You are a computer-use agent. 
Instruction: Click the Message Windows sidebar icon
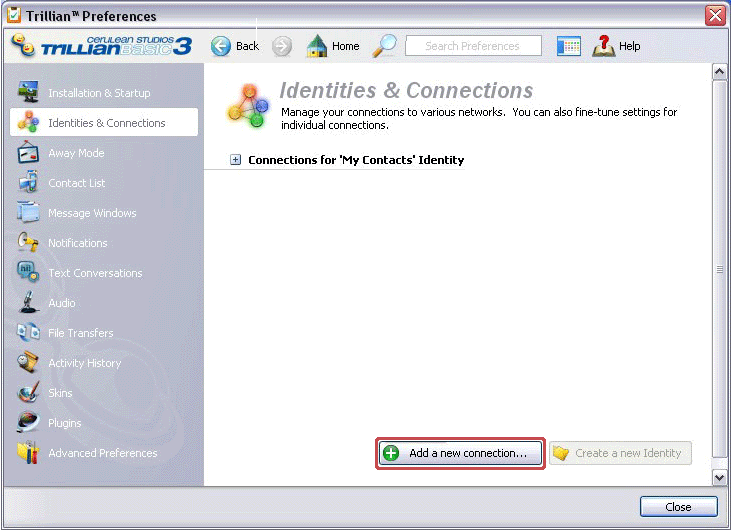pos(28,212)
